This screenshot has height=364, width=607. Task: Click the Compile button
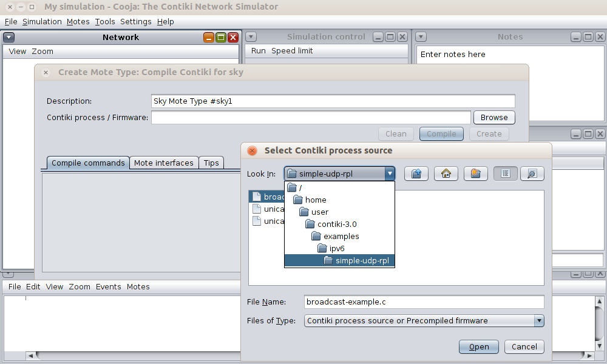[x=441, y=134]
